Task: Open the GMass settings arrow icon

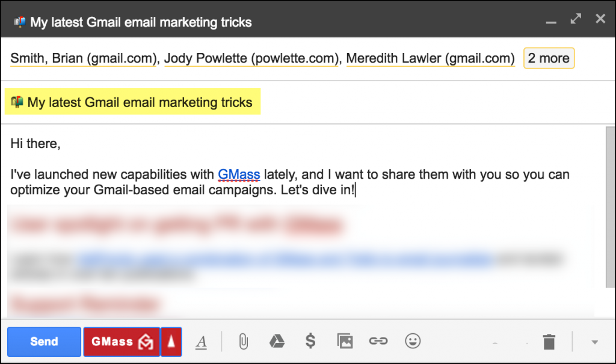Action: point(171,341)
